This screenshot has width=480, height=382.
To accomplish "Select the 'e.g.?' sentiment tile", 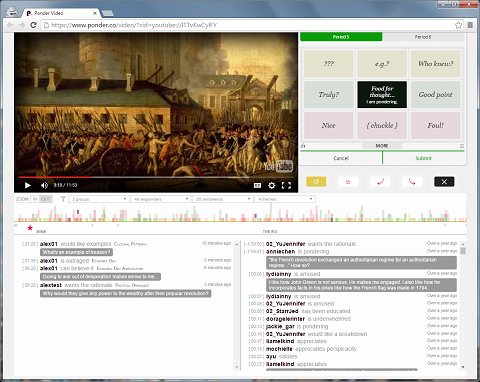I will click(382, 63).
